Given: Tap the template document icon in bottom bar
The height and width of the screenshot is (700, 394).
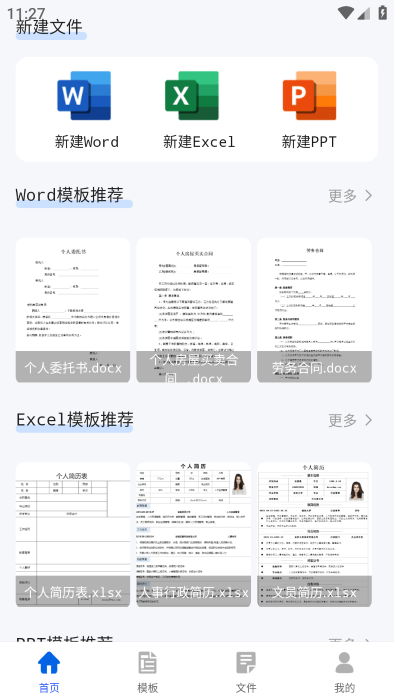Looking at the screenshot, I should tap(148, 662).
